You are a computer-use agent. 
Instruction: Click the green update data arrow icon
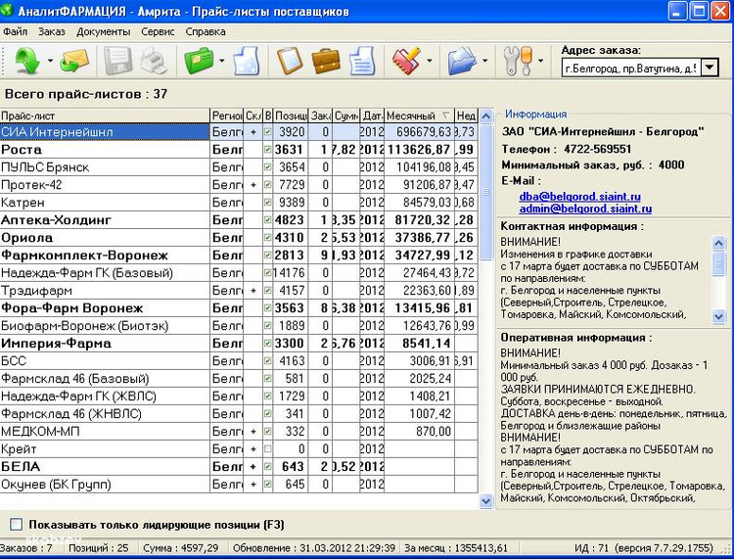(x=24, y=62)
